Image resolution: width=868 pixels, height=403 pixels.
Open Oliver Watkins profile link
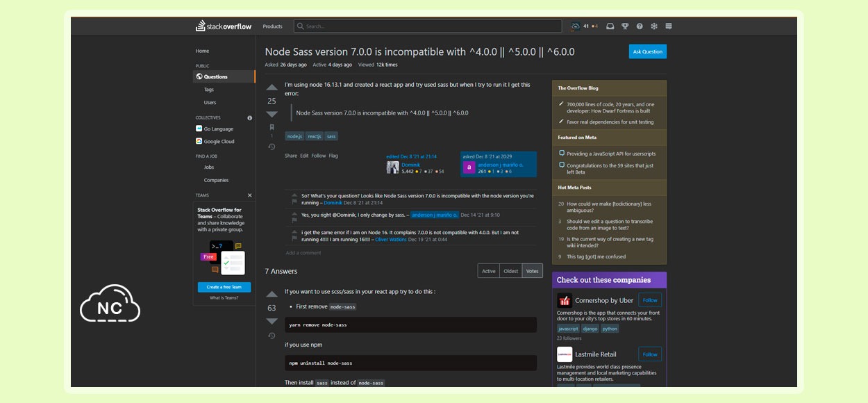pyautogui.click(x=390, y=239)
